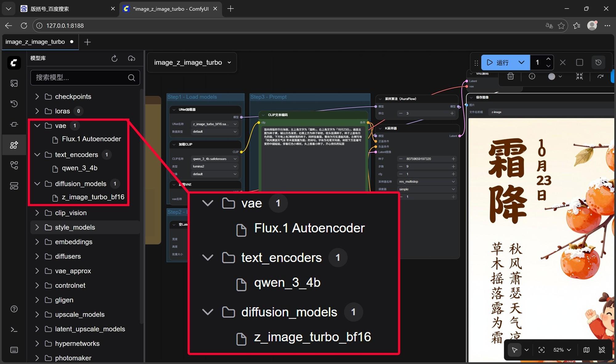Toggle link visibility icon at bottom right
Image resolution: width=616 pixels, height=364 pixels.
point(602,350)
